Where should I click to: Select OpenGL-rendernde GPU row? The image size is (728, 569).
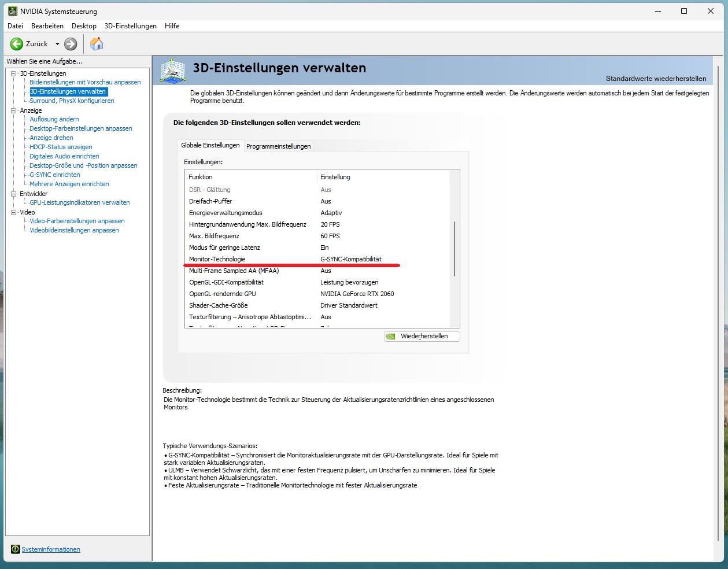(317, 294)
